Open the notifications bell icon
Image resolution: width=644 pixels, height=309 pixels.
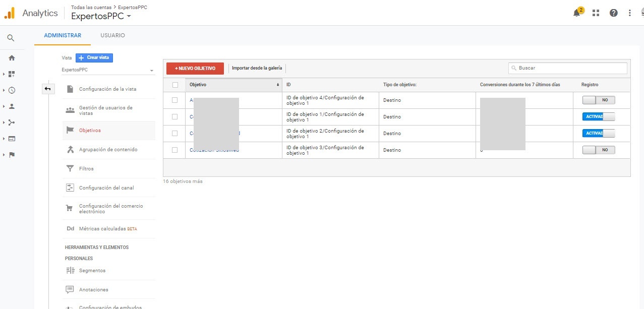pos(577,13)
